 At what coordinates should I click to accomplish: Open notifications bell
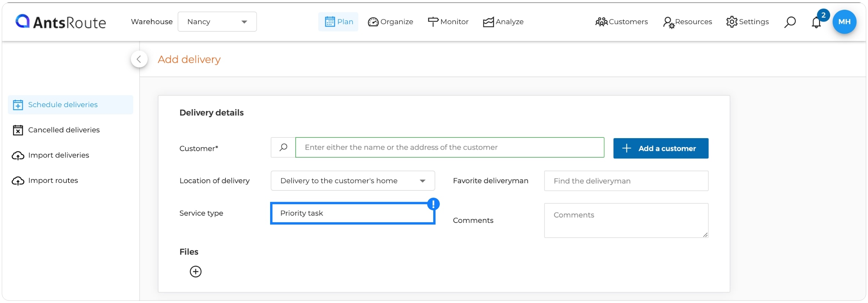click(816, 23)
